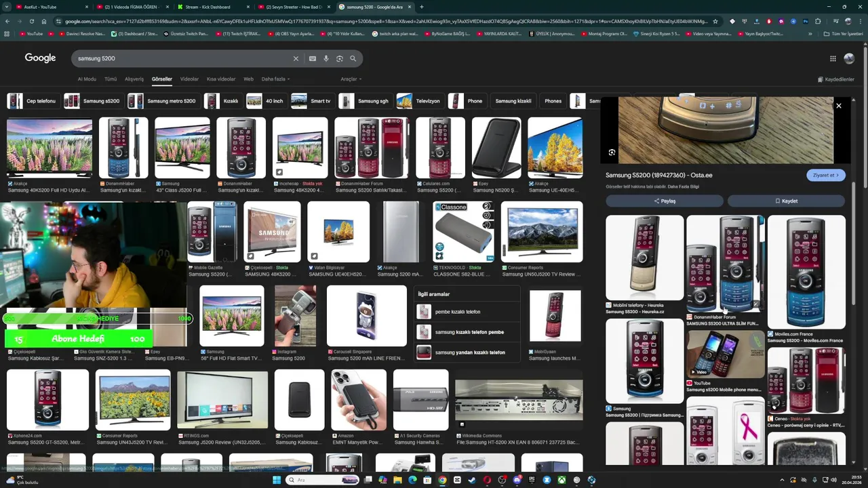Filter by the Samsung metro 5200 chip

[163, 101]
